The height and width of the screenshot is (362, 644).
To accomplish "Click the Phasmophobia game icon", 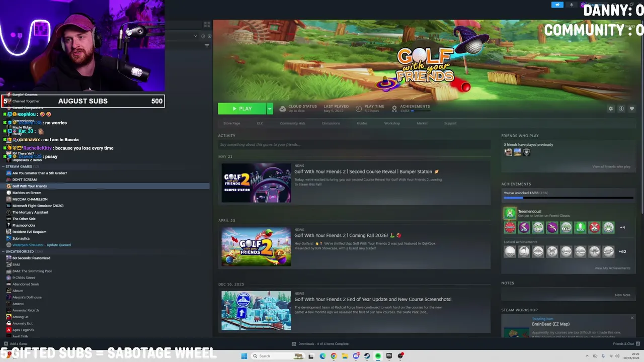I will click(x=9, y=225).
